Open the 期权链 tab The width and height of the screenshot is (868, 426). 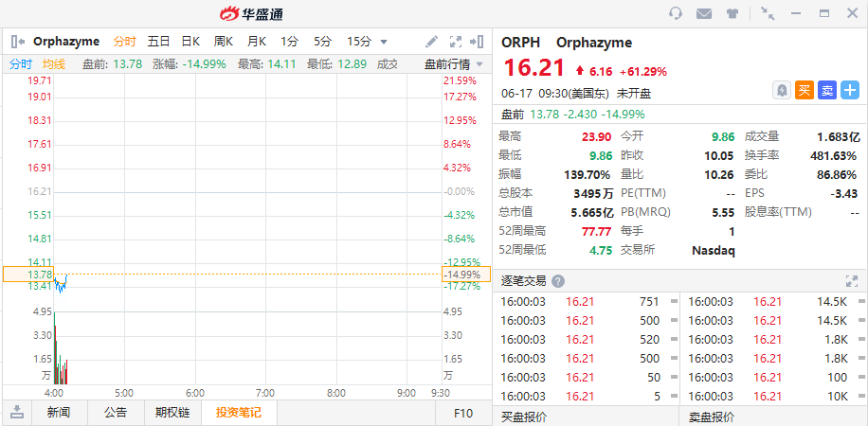pyautogui.click(x=172, y=412)
